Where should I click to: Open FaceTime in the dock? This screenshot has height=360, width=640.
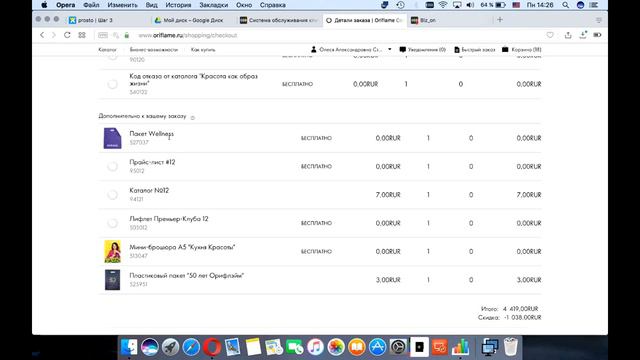(x=295, y=347)
